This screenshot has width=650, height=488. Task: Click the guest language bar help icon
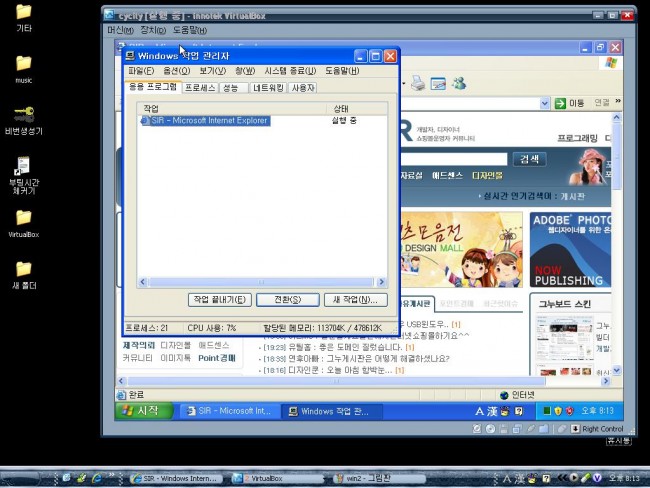click(x=519, y=411)
